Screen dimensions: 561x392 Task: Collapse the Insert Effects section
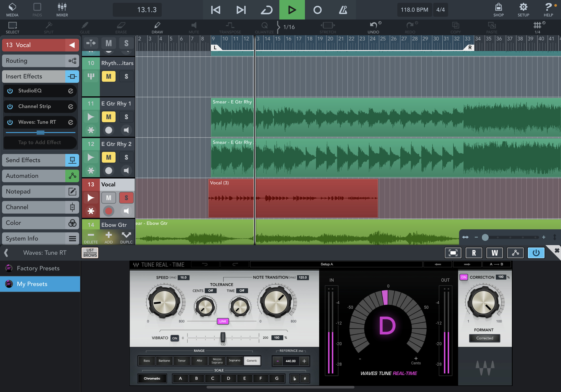pyautogui.click(x=40, y=76)
